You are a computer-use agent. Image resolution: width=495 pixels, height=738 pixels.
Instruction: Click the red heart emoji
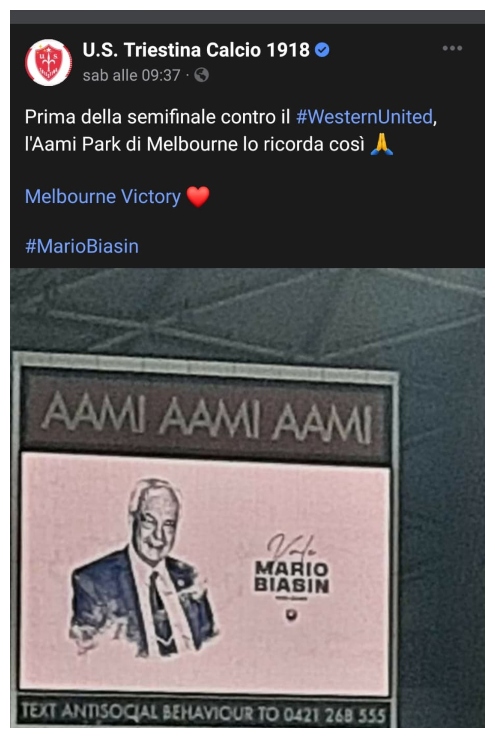pos(198,196)
